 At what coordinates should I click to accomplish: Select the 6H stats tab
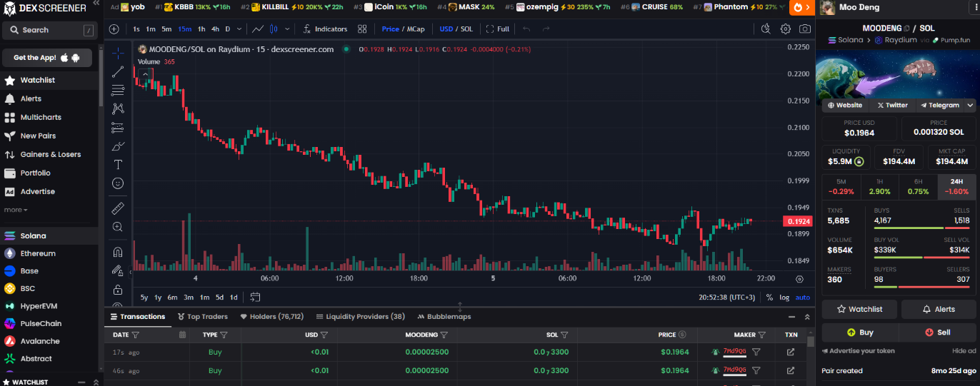[918, 187]
